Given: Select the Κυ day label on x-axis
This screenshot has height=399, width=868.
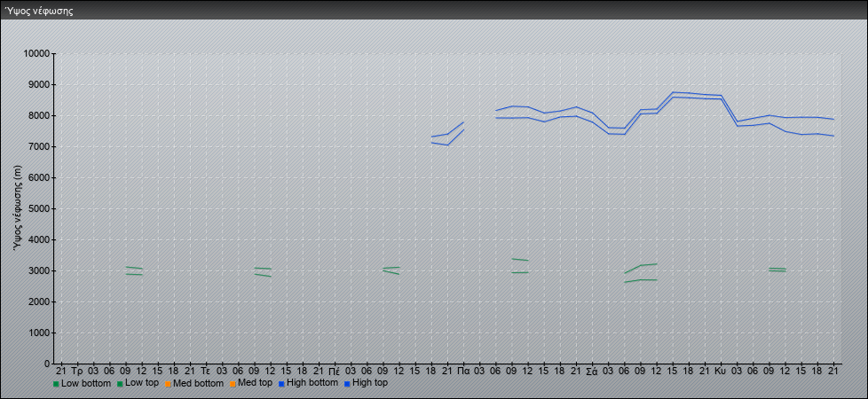Looking at the screenshot, I should [x=720, y=370].
